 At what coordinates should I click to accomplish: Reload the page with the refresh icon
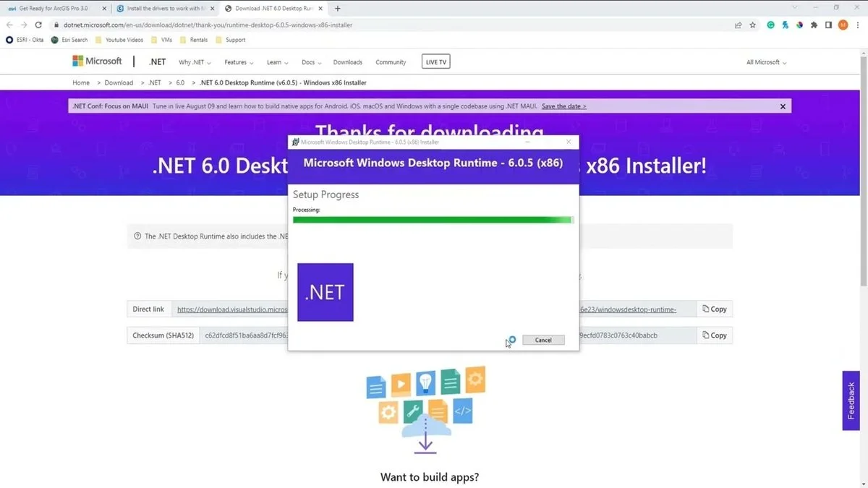click(x=38, y=25)
